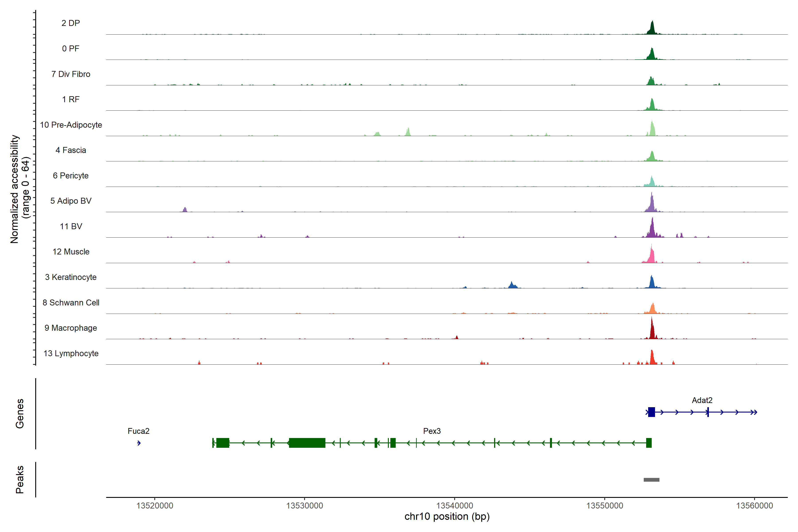The image size is (798, 532).
Task: Click the Adat2 gene name label
Action: point(702,400)
